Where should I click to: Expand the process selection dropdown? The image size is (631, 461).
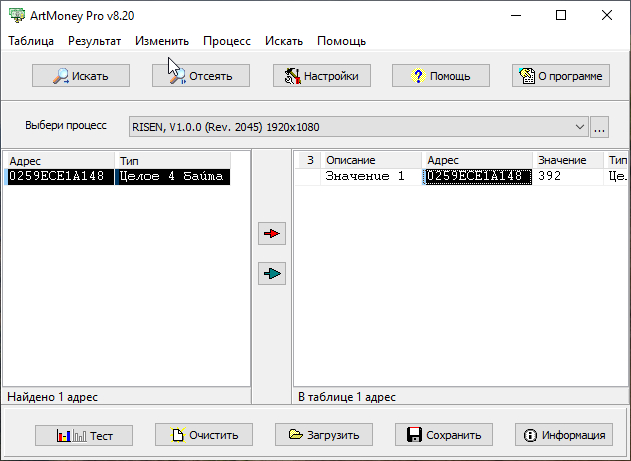(x=579, y=127)
